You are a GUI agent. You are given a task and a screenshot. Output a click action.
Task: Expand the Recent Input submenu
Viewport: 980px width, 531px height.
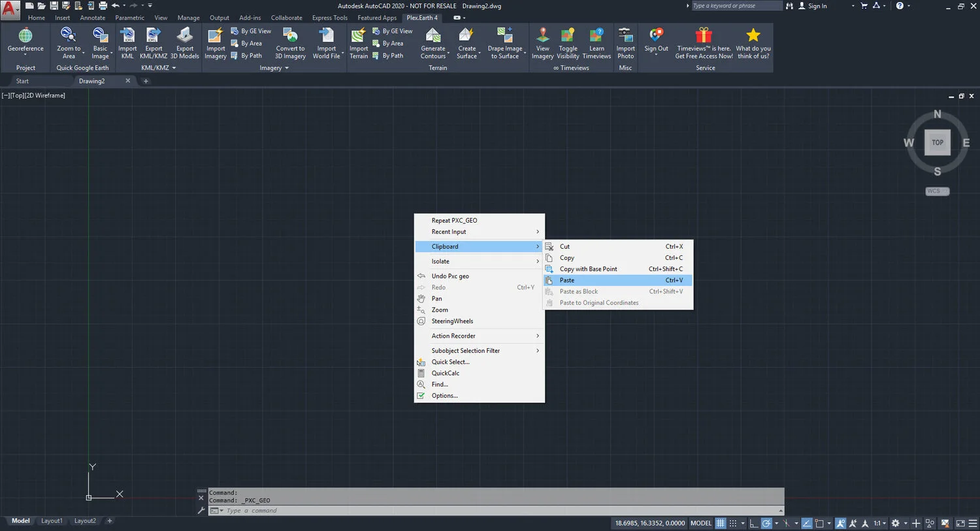click(480, 232)
